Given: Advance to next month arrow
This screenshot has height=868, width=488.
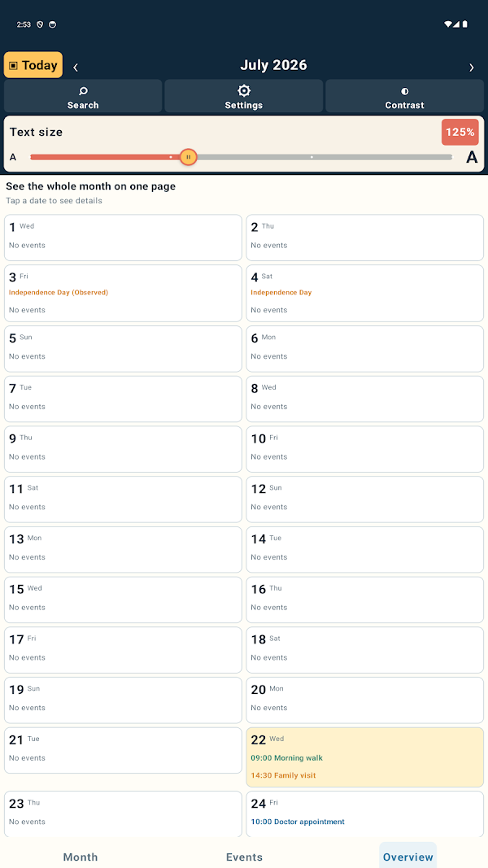Looking at the screenshot, I should coord(472,67).
